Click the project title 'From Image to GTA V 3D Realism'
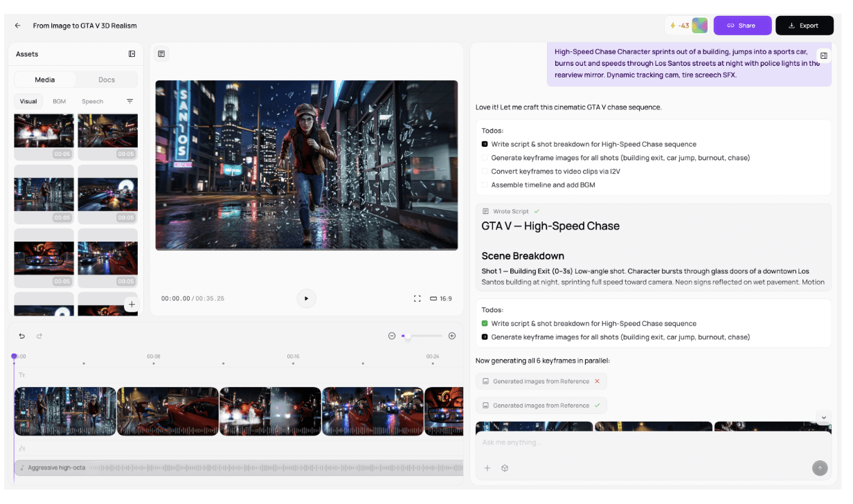This screenshot has width=853, height=504. coord(85,26)
